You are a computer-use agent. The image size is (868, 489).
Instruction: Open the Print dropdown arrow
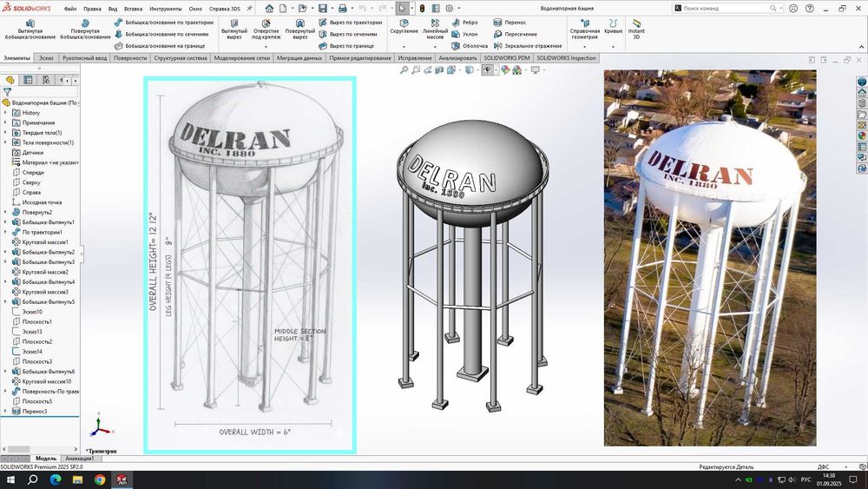pos(352,9)
